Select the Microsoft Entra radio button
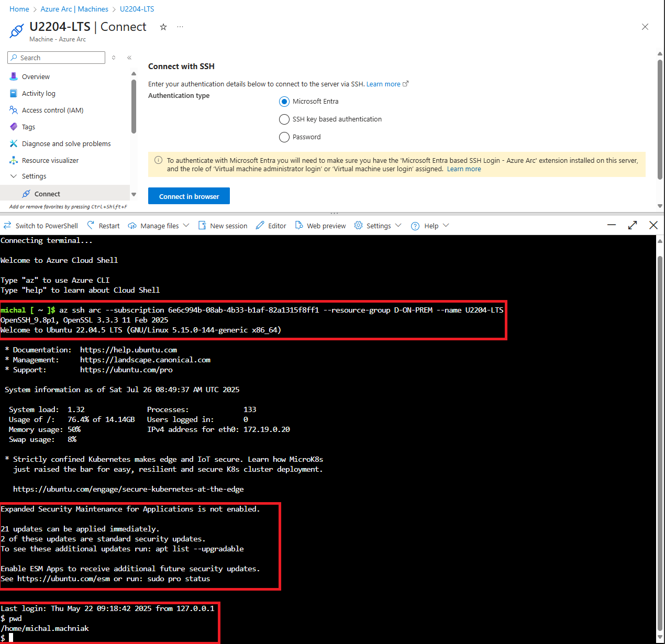 (x=284, y=102)
